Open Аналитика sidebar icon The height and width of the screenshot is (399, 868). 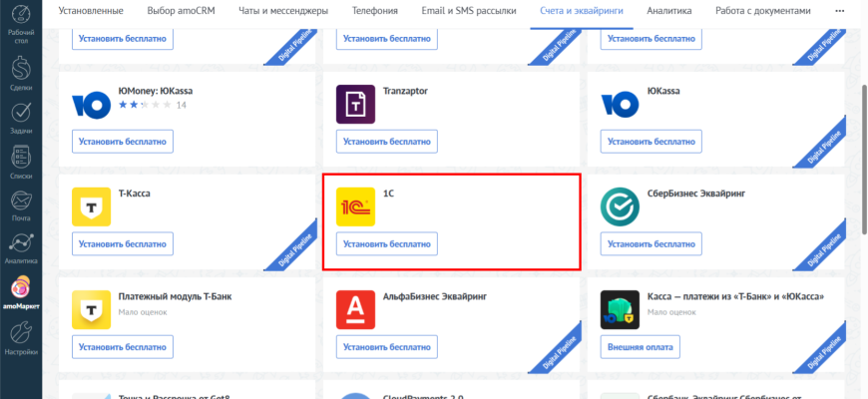(20, 247)
